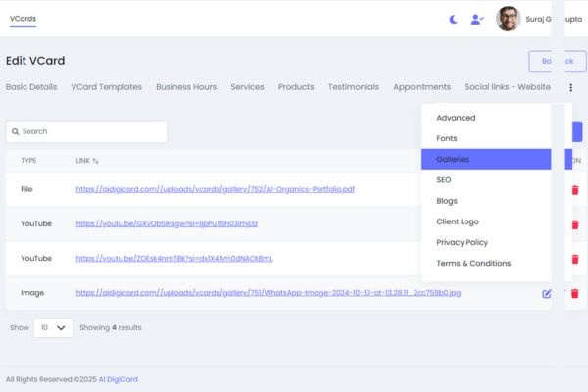This screenshot has height=392, width=588.
Task: Select Advanced from the dropdown menu
Action: click(456, 118)
